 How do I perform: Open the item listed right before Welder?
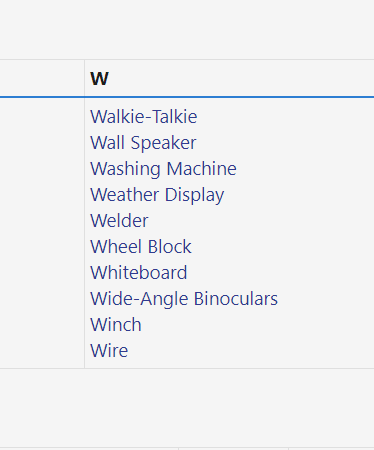coord(157,195)
